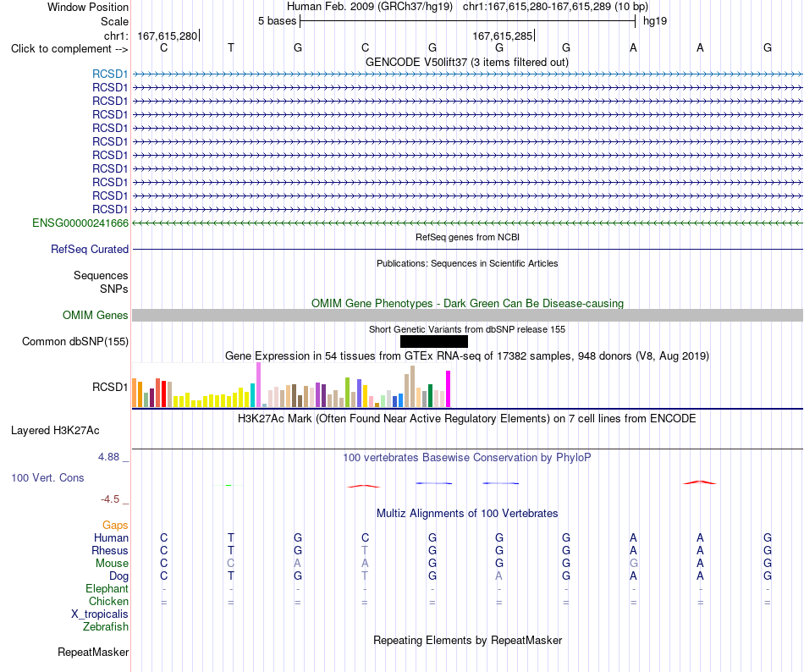Click the Layered H3K27Ac track label
This screenshot has width=804, height=672.
pyautogui.click(x=55, y=431)
